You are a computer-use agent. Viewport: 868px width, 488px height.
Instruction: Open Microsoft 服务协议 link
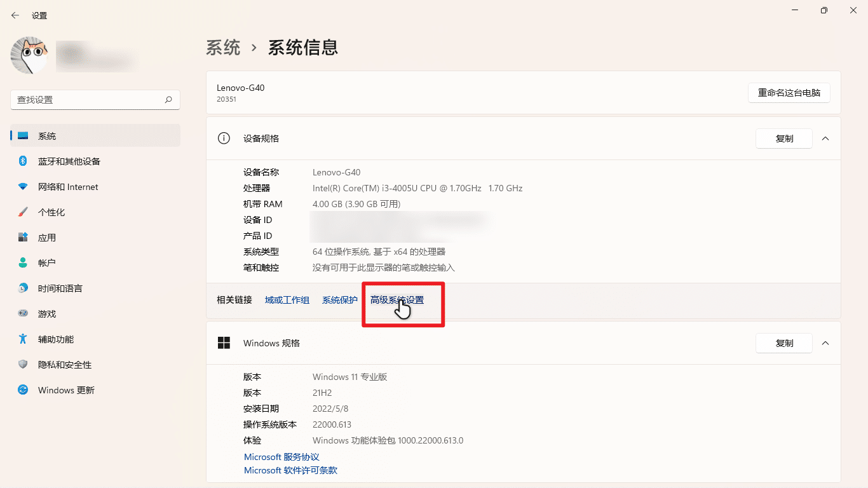tap(281, 457)
